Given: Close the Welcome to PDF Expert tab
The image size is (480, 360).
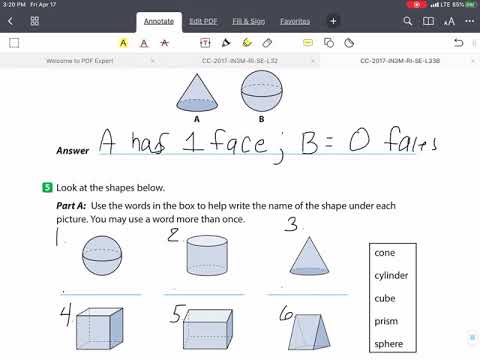Looking at the screenshot, I should (x=153, y=61).
